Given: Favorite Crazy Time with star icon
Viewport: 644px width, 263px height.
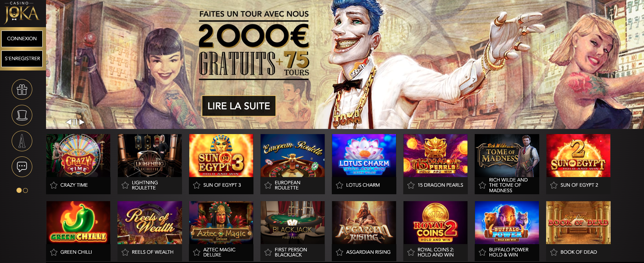Looking at the screenshot, I should [x=54, y=185].
